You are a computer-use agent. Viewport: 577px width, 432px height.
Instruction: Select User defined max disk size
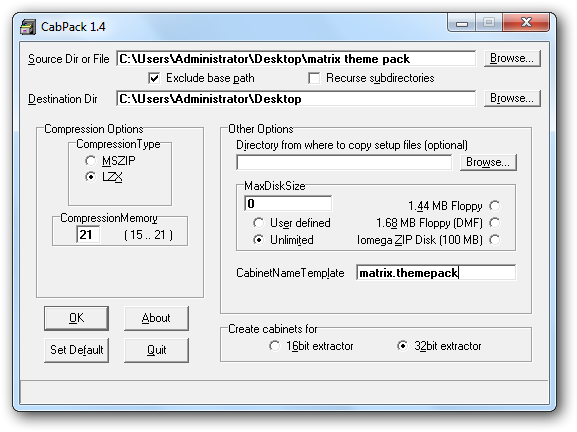(x=258, y=223)
